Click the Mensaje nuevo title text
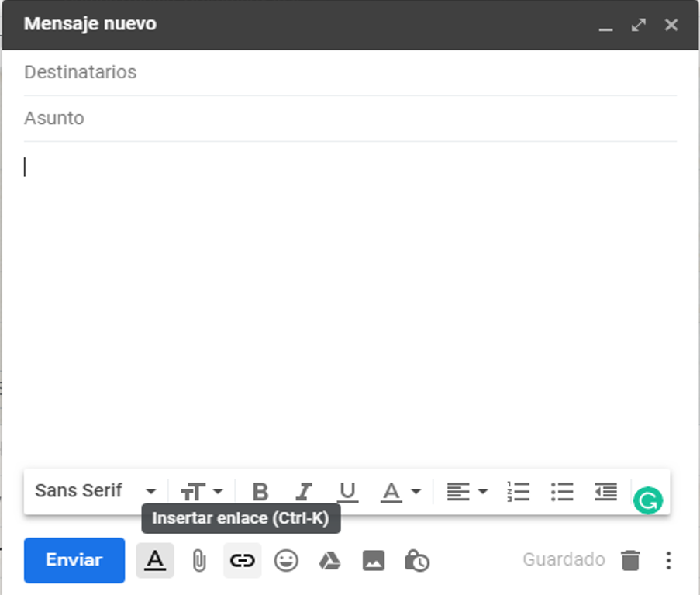This screenshot has width=700, height=595. [x=90, y=24]
